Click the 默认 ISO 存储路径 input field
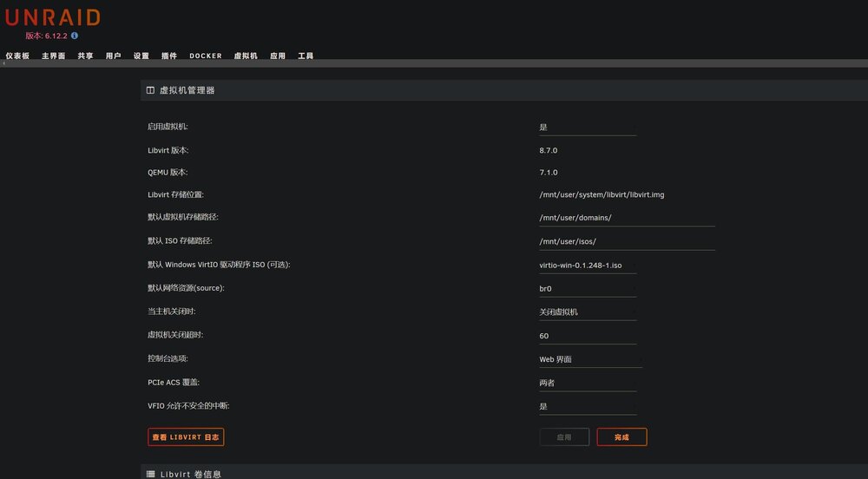Viewport: 868px width, 479px height. click(627, 242)
